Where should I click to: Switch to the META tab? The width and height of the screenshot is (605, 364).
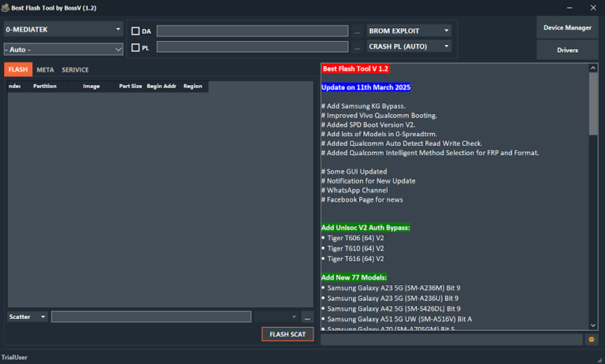(x=45, y=70)
